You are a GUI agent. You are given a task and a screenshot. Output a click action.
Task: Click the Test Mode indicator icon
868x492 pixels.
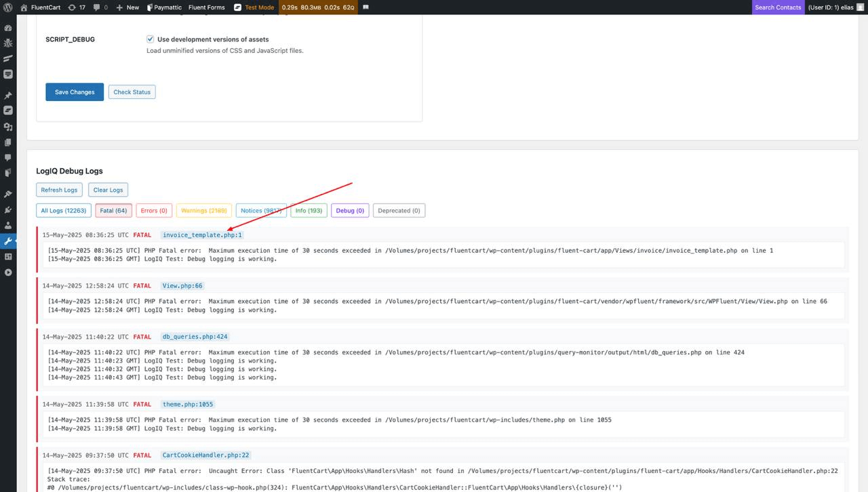click(x=237, y=7)
